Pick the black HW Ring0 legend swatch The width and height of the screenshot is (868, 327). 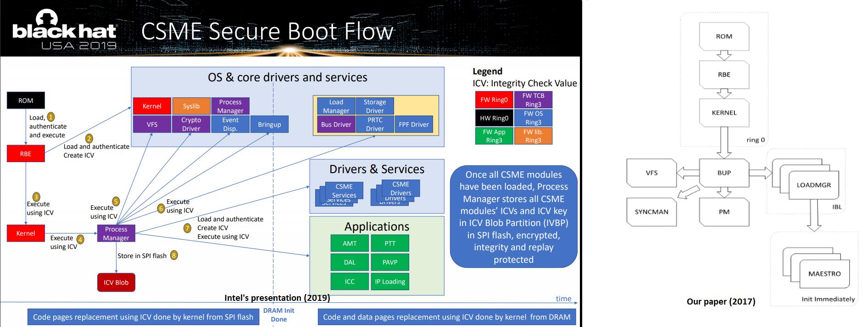[494, 118]
